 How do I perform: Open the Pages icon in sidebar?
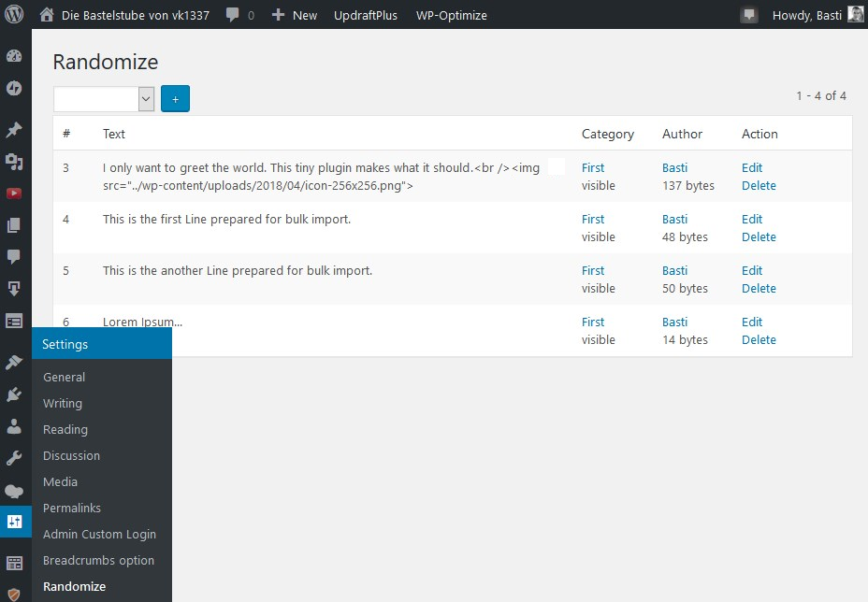coord(14,225)
